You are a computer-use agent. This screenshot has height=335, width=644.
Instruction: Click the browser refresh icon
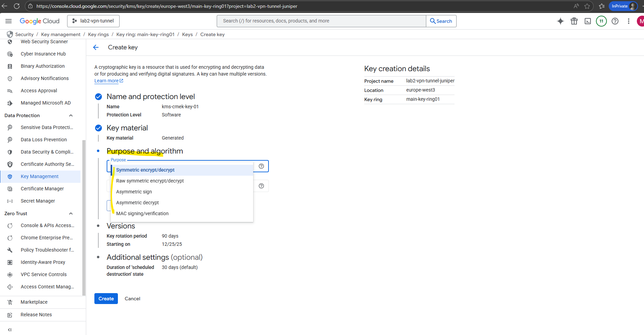[x=16, y=6]
